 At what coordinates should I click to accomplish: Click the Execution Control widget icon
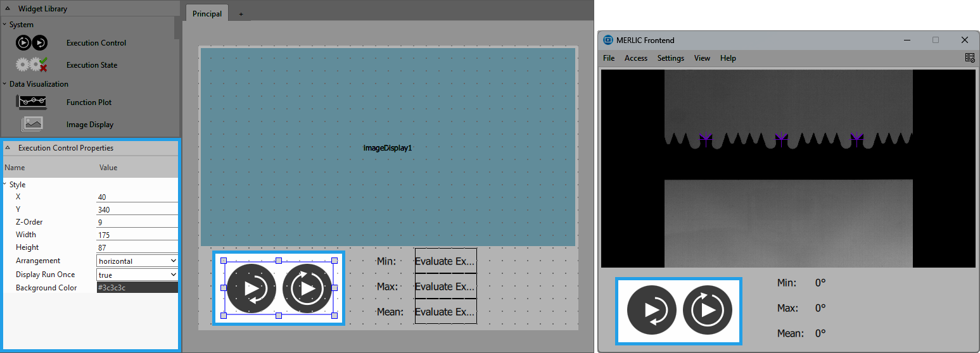(x=31, y=43)
